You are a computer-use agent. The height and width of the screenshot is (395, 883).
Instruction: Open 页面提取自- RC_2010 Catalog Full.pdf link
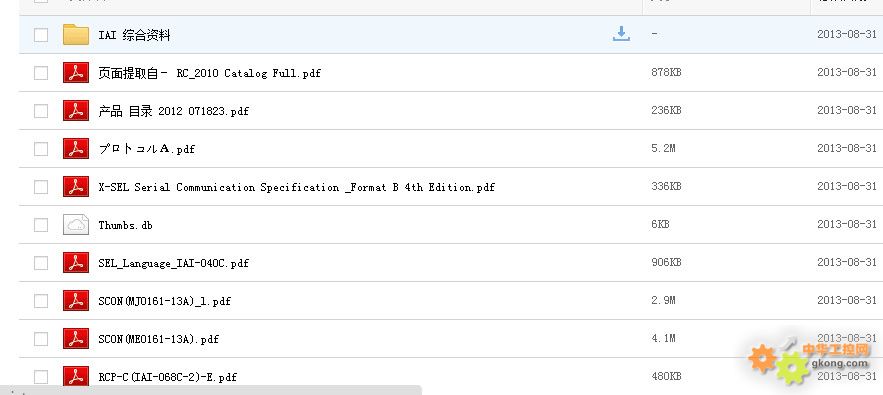[209, 73]
